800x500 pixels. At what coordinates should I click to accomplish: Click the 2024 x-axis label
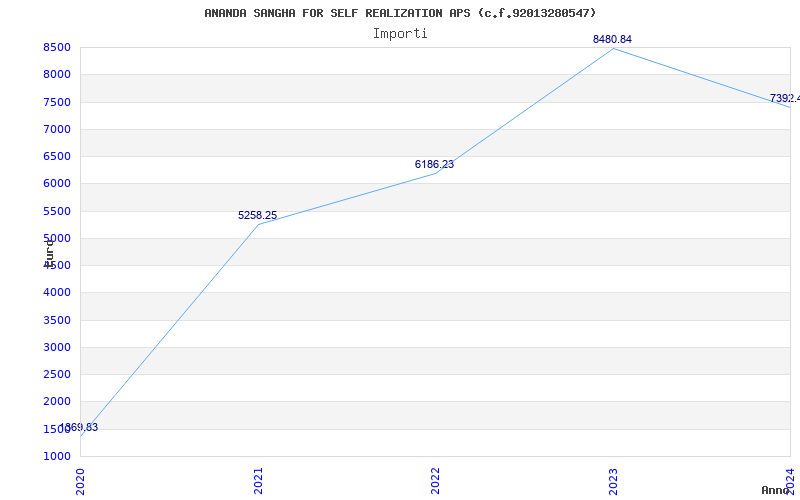790,481
